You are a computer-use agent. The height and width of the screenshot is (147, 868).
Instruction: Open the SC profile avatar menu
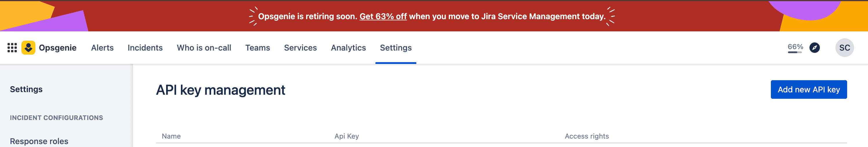[x=844, y=48]
